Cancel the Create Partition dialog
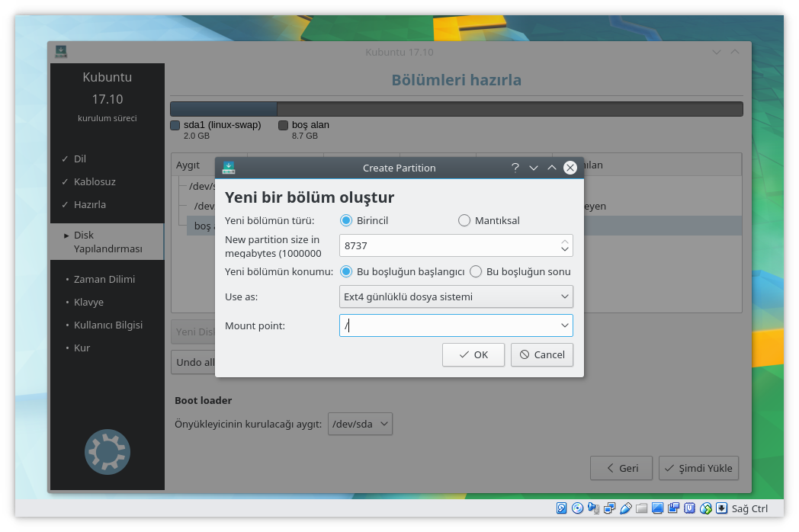 (x=542, y=354)
